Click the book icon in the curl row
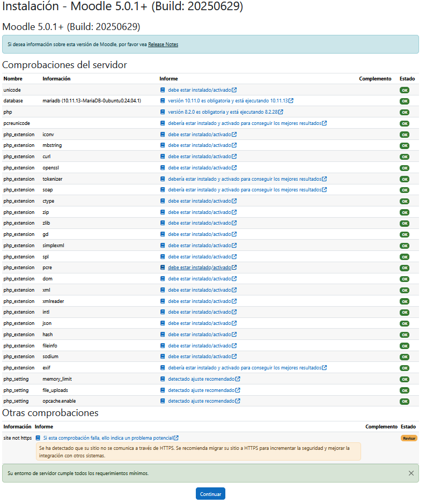This screenshot has height=504, width=426. tap(163, 157)
